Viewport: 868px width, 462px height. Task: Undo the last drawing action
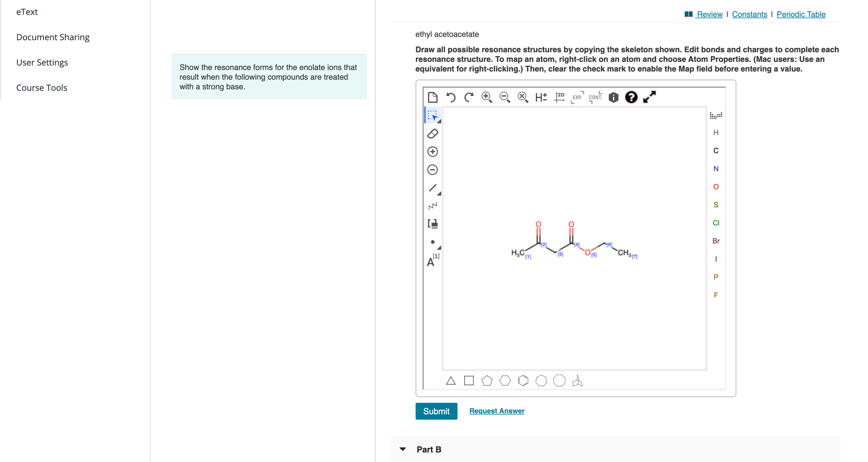pos(451,97)
